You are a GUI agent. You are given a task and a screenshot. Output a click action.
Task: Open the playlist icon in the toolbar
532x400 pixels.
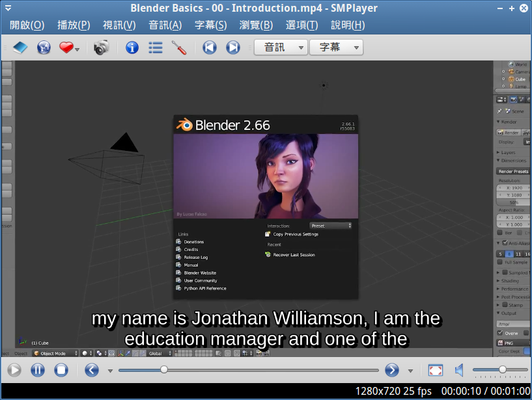point(156,47)
